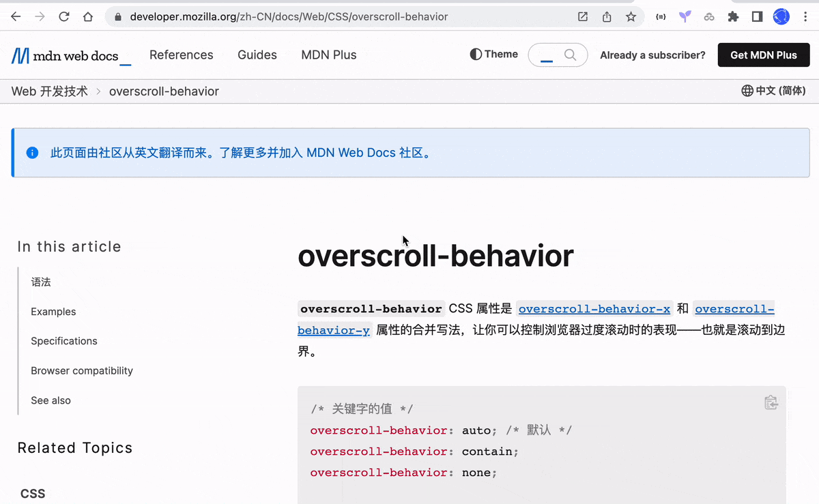Open the purple sprout extension icon
819x504 pixels.
(x=685, y=16)
